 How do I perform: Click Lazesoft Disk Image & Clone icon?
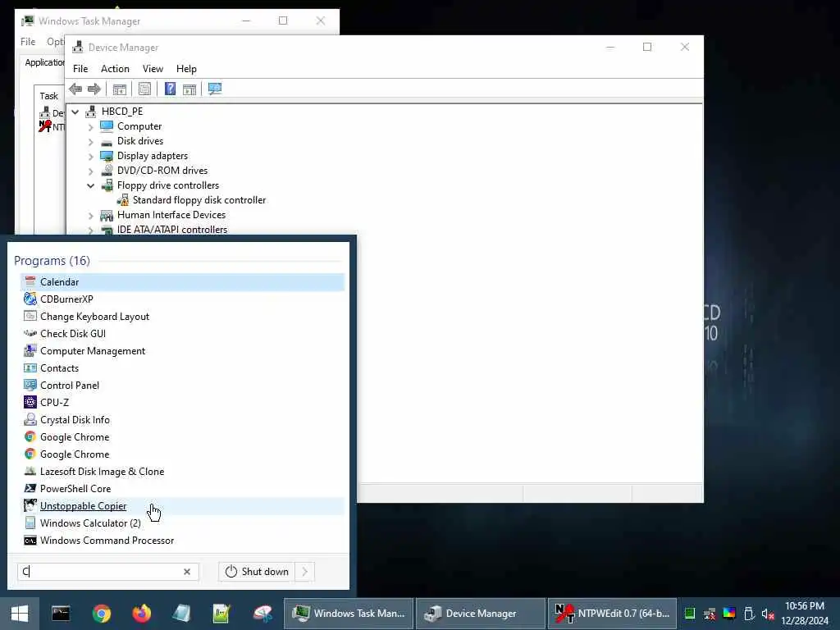(x=30, y=472)
